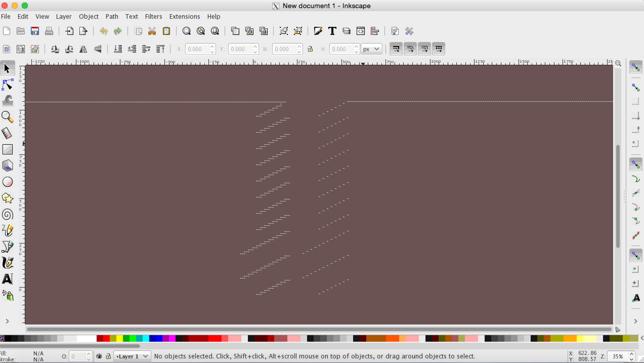The width and height of the screenshot is (644, 363).
Task: Select the Tweak tool
Action: point(7,101)
